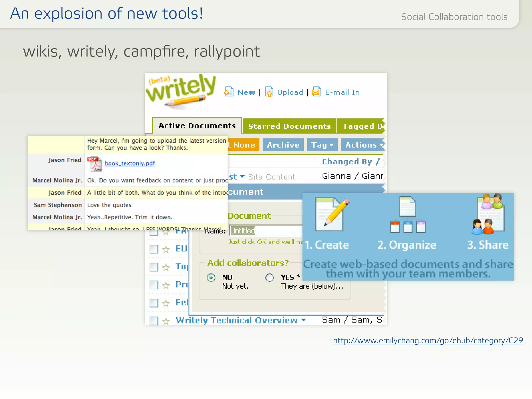The image size is (532, 399).
Task: Click the 'Yeah..Repetitive. Trim it down.' message
Action: click(x=130, y=217)
